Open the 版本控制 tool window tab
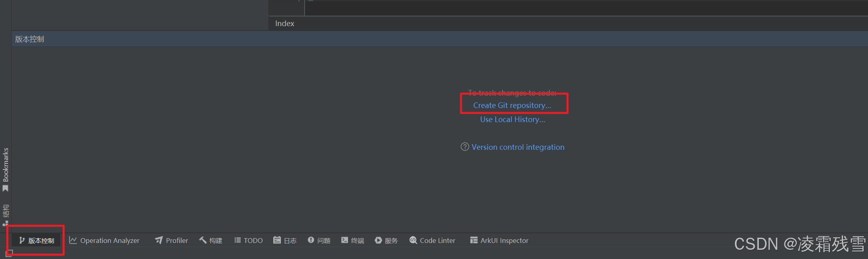Viewport: 868px width, 259px height. [36, 241]
